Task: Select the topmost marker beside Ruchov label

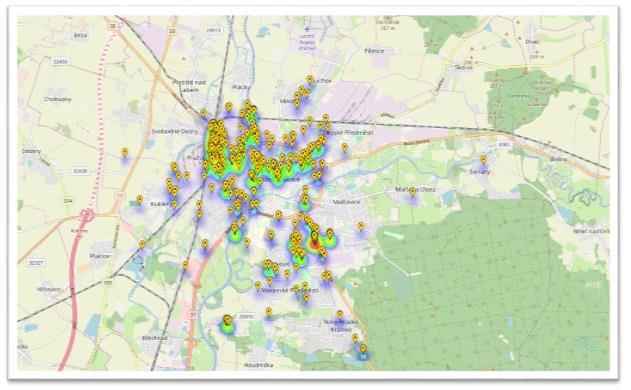Action: [309, 79]
